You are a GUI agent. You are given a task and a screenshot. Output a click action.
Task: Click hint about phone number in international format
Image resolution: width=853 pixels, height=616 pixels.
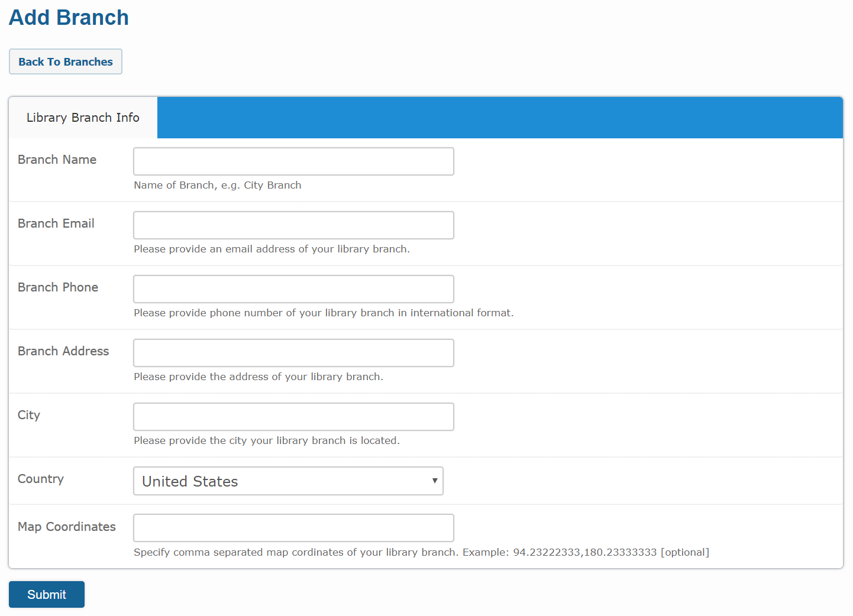[324, 313]
